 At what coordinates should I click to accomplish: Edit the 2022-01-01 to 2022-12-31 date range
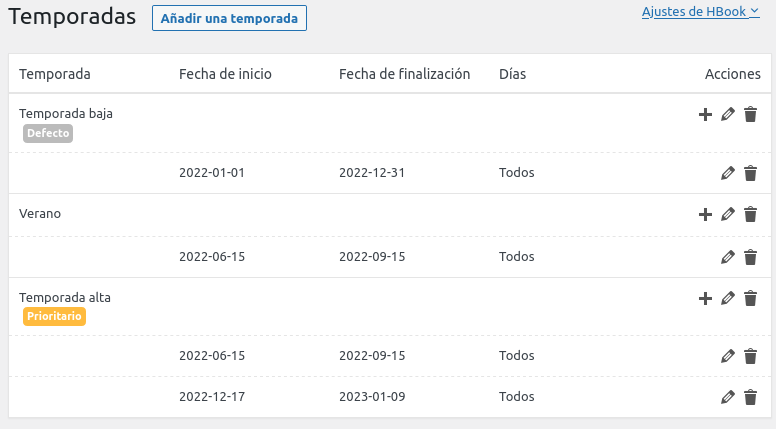coord(728,173)
